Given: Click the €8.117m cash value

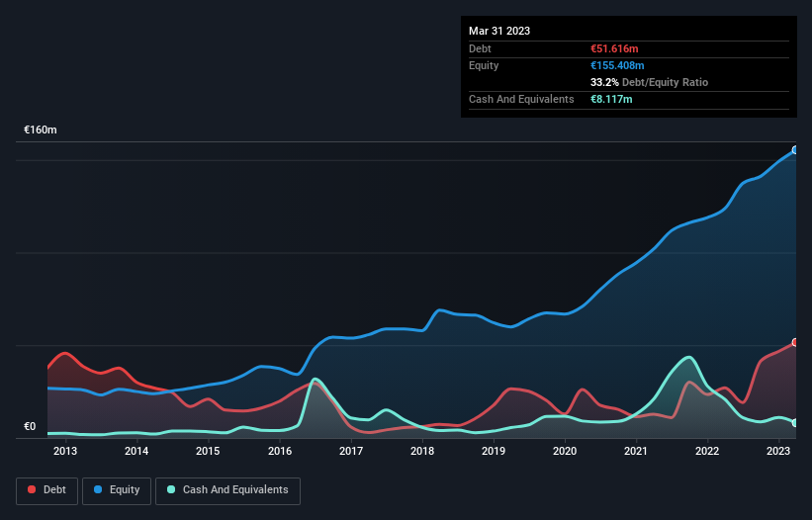Looking at the screenshot, I should 611,99.
